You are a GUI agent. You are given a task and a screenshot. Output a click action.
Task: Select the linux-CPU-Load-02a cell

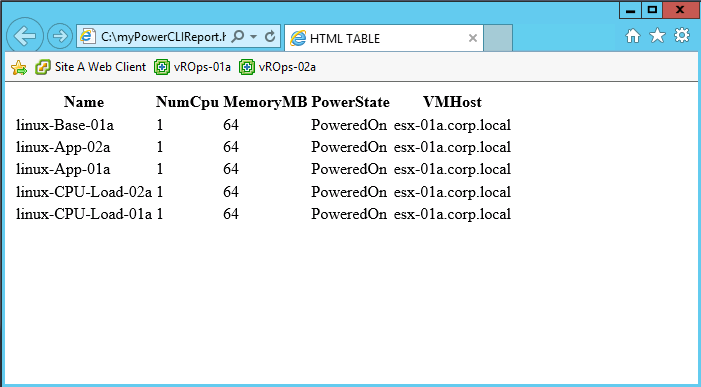[84, 192]
